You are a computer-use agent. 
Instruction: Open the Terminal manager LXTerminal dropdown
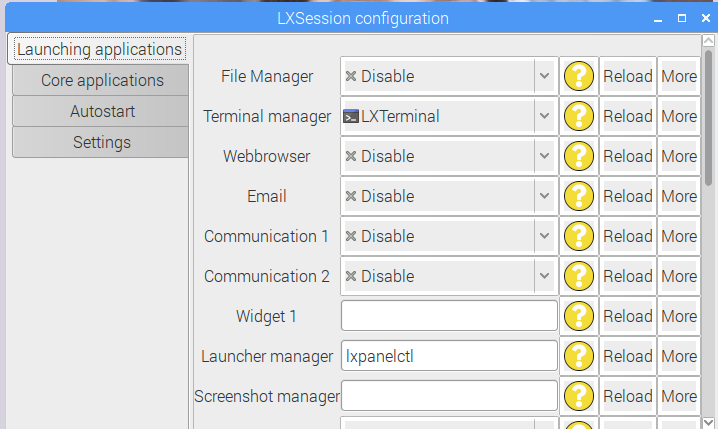449,116
